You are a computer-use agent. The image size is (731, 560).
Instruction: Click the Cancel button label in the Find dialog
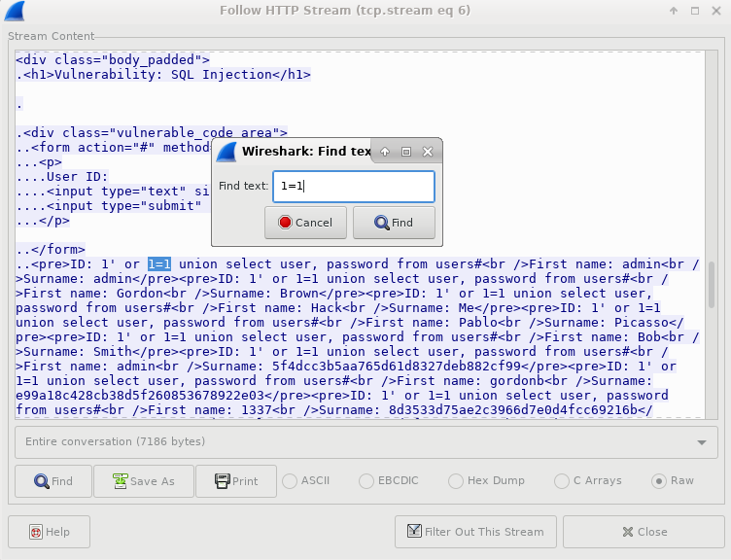[314, 223]
